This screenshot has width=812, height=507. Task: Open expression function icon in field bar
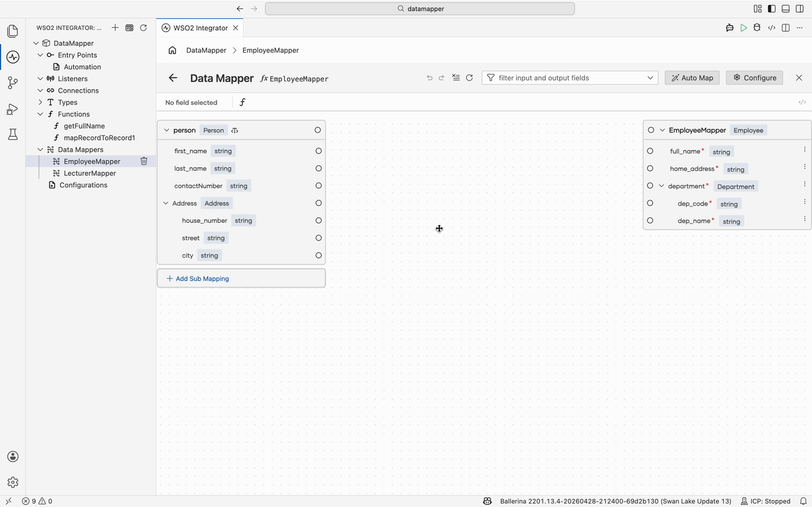(x=243, y=102)
